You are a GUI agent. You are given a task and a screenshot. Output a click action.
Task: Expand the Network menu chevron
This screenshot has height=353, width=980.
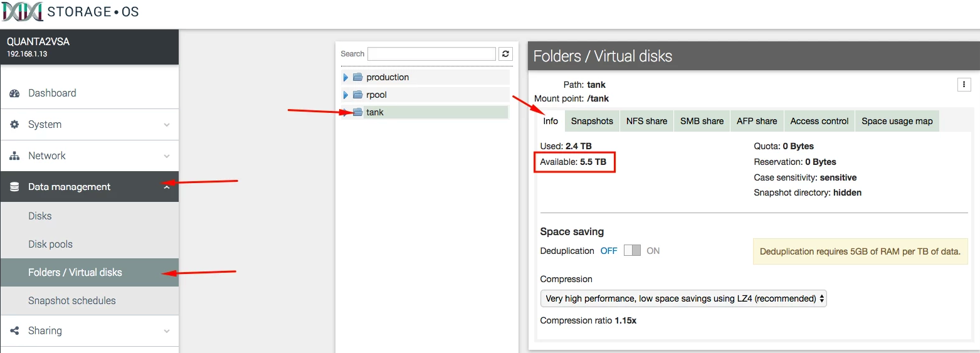click(x=167, y=156)
